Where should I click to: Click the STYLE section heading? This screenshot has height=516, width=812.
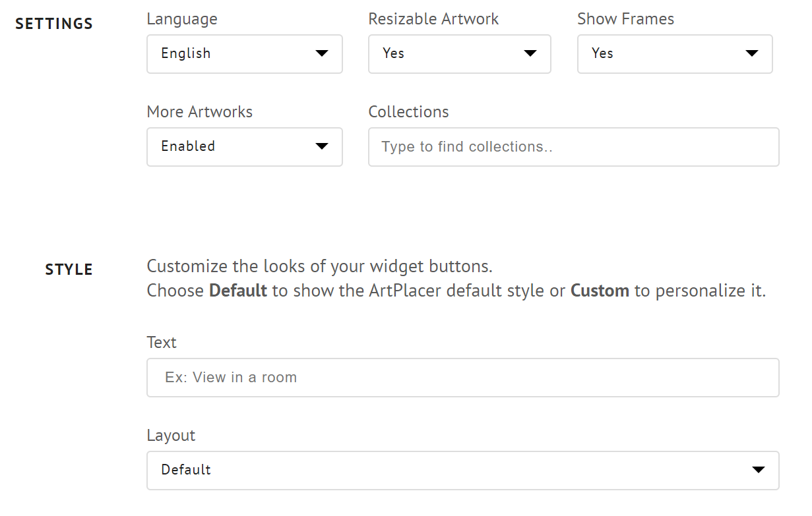(x=69, y=270)
